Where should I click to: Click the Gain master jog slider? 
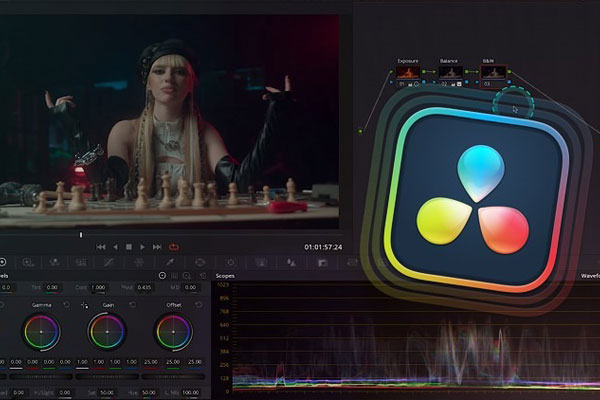tap(107, 377)
